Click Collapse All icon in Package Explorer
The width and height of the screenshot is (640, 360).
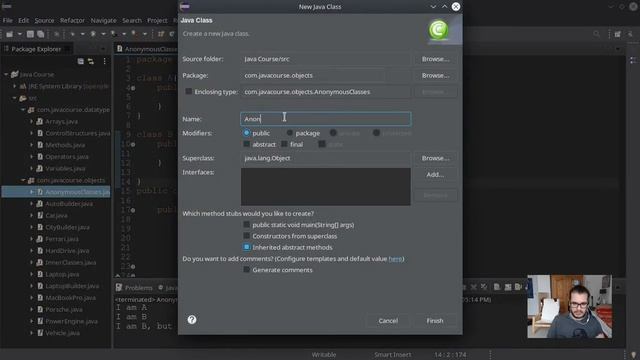(80, 61)
